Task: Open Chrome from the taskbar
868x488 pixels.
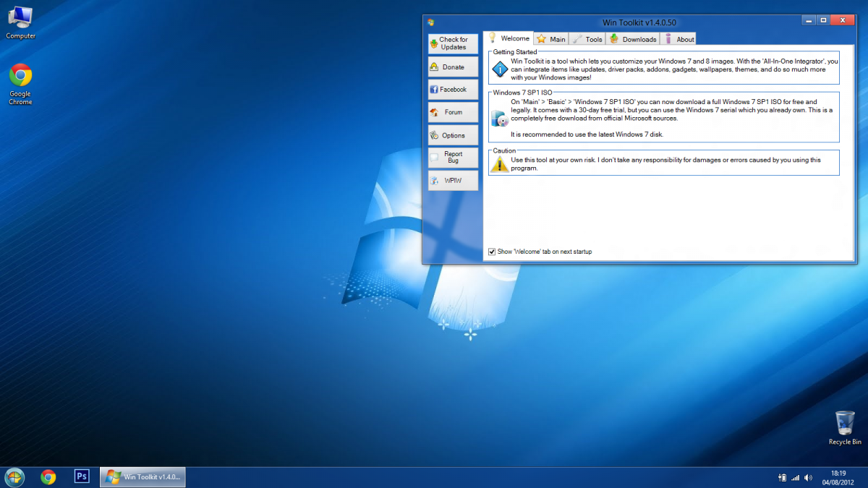Action: (x=48, y=476)
